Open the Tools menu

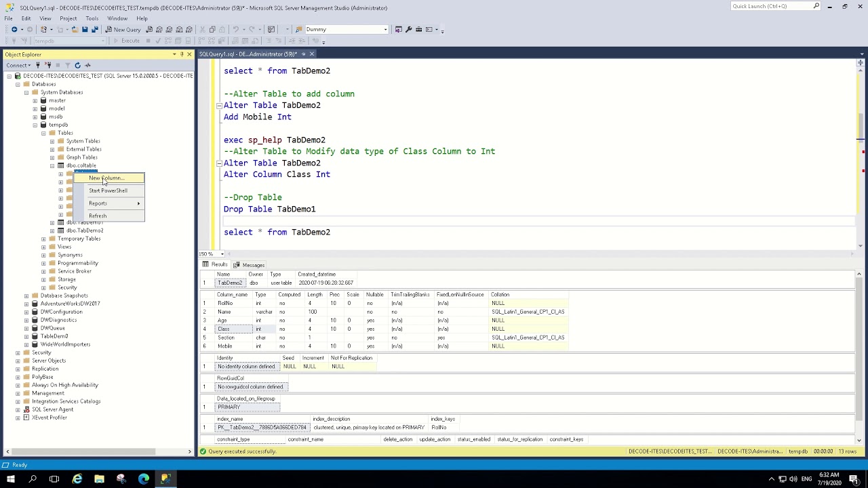tap(92, 18)
